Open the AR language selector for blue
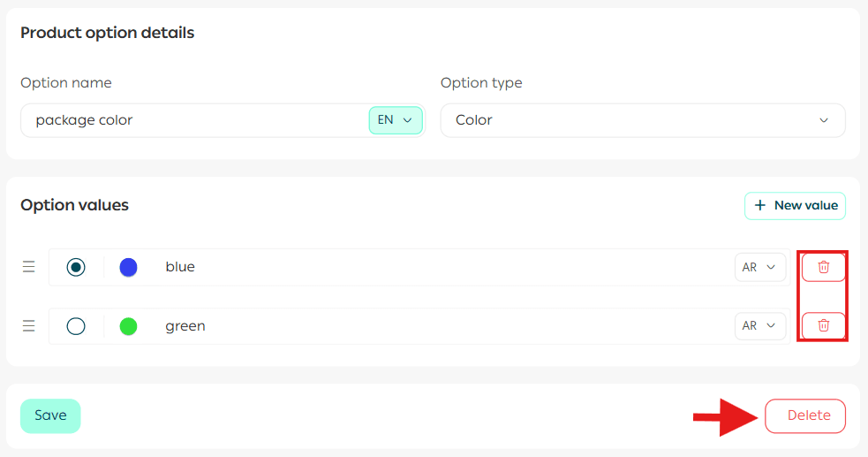The width and height of the screenshot is (868, 457). tap(759, 267)
